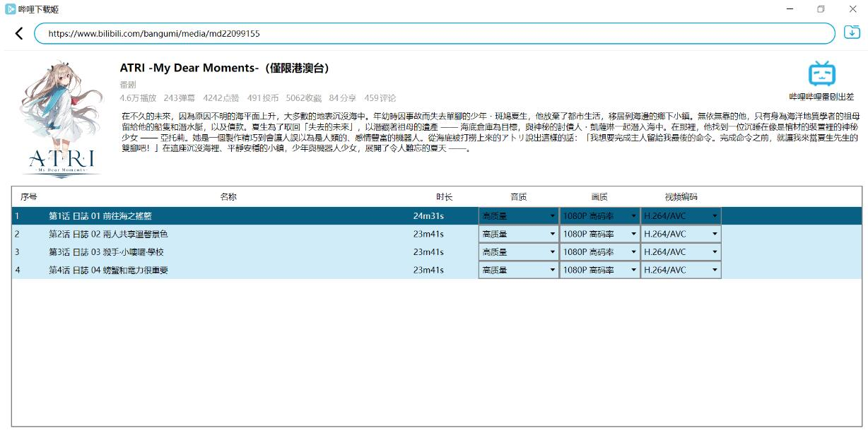The height and width of the screenshot is (433, 868).
Task: Click the back navigation arrow
Action: (18, 32)
